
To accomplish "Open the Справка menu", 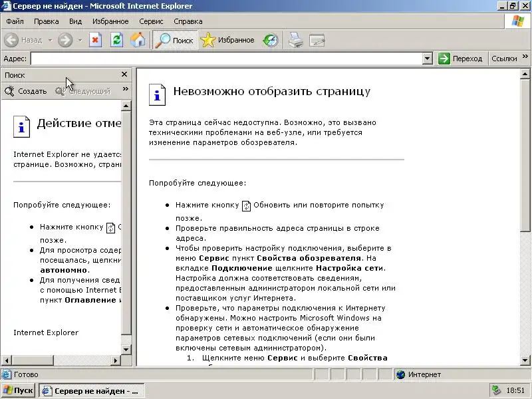I will click(x=188, y=21).
